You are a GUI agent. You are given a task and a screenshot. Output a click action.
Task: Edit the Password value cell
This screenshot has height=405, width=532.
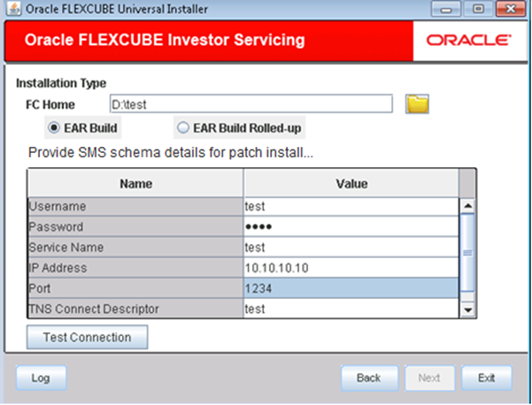click(351, 226)
